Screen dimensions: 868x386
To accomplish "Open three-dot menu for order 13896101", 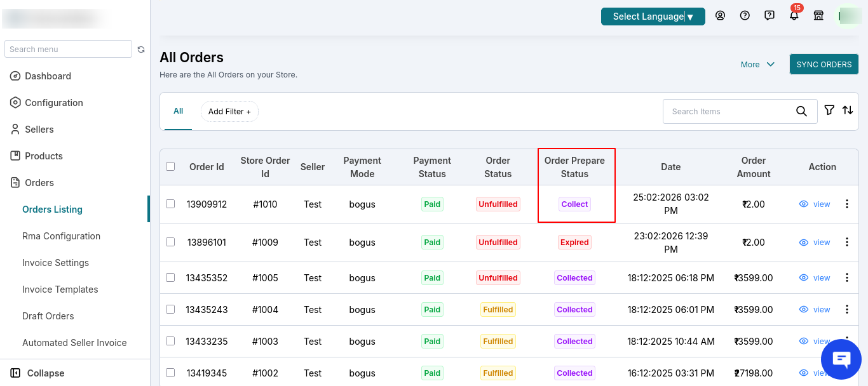I will point(846,242).
